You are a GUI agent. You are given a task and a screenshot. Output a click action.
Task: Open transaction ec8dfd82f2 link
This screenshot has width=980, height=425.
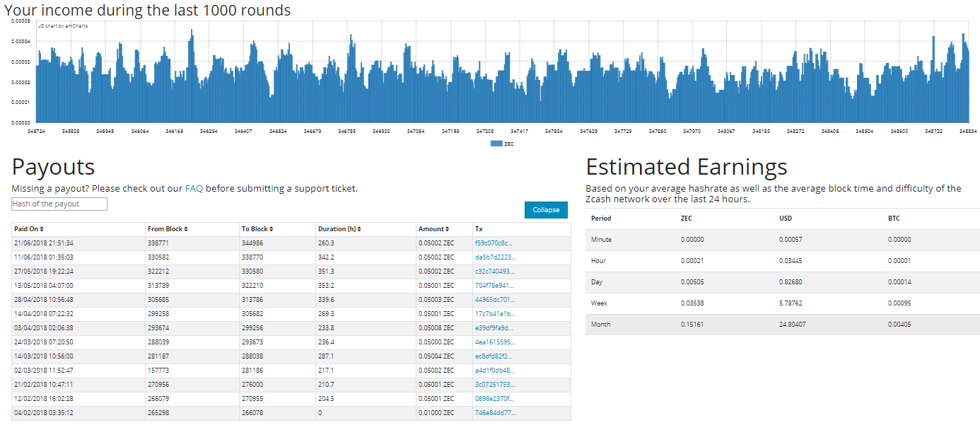(x=494, y=356)
